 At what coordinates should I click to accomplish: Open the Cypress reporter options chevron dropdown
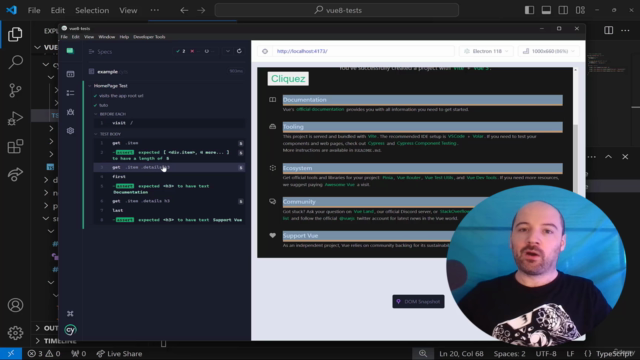228,51
